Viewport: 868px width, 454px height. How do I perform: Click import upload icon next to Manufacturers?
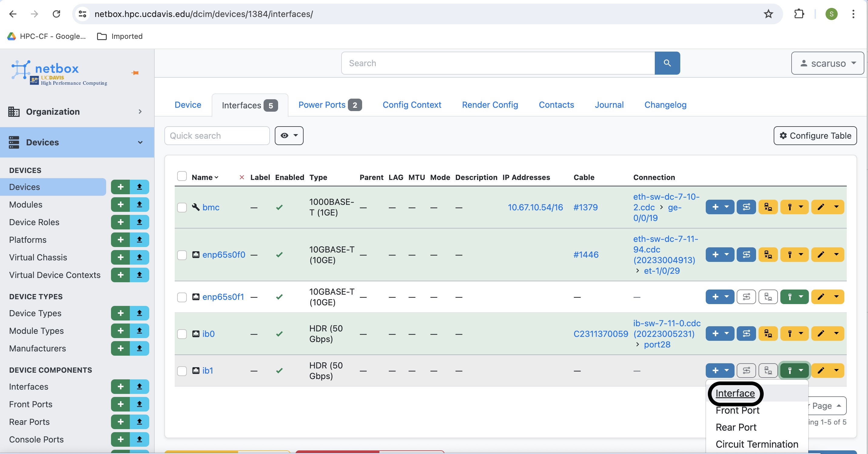(139, 348)
